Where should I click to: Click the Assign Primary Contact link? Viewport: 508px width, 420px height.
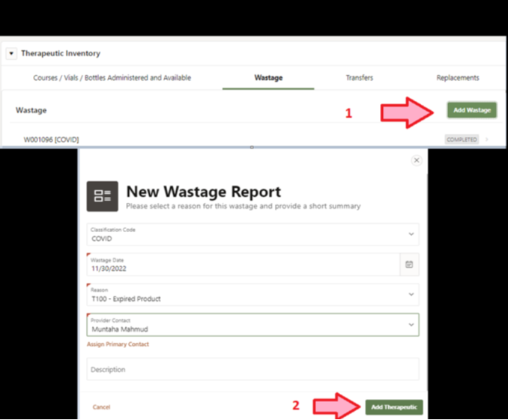[x=118, y=344]
